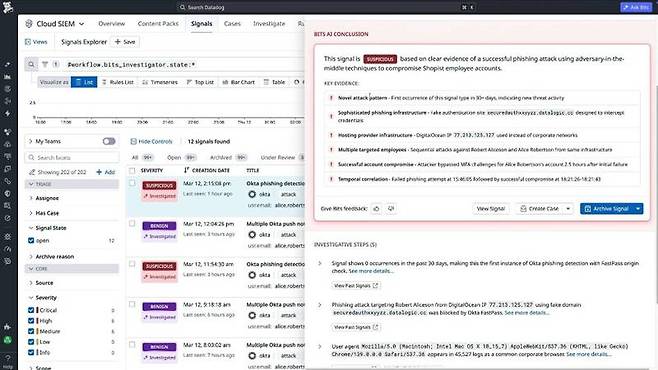This screenshot has width=658, height=370.
Task: Click the Archive Signal button
Action: tap(607, 208)
